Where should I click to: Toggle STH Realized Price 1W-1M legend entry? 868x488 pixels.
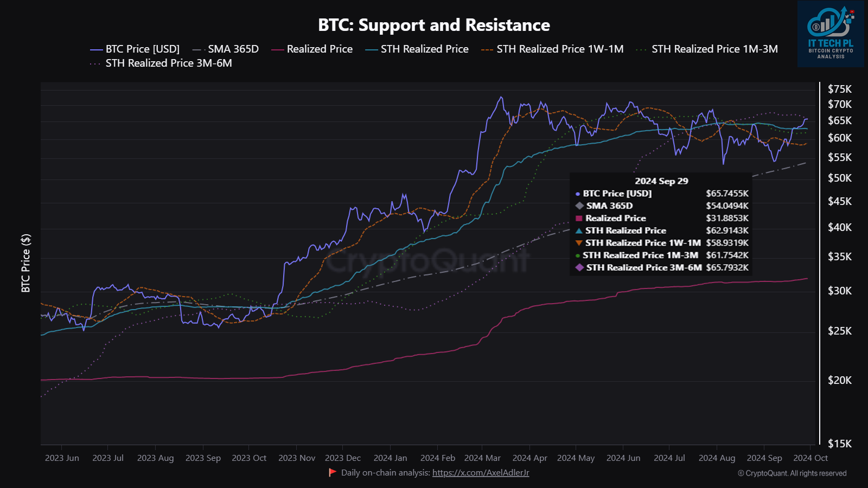(552, 49)
